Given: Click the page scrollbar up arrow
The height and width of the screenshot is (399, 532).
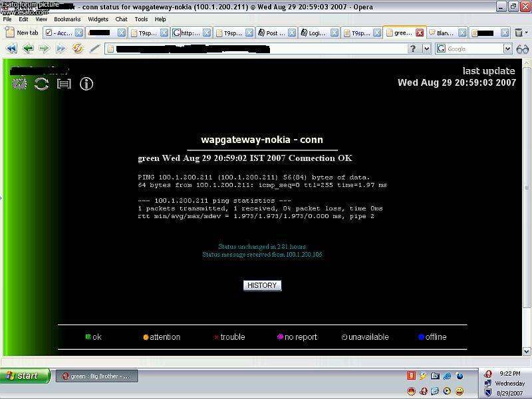Looking at the screenshot, I should [527, 63].
